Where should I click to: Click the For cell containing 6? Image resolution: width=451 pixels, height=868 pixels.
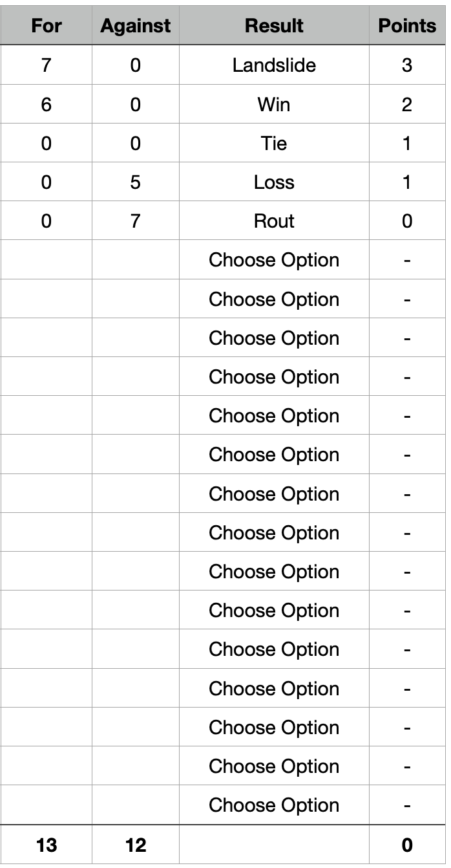pos(47,104)
